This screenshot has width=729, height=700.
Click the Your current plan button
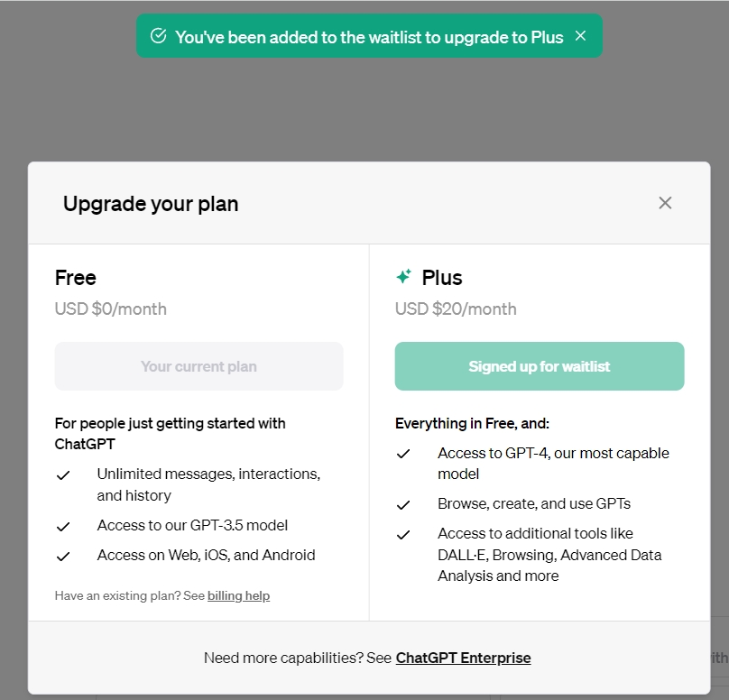point(199,366)
